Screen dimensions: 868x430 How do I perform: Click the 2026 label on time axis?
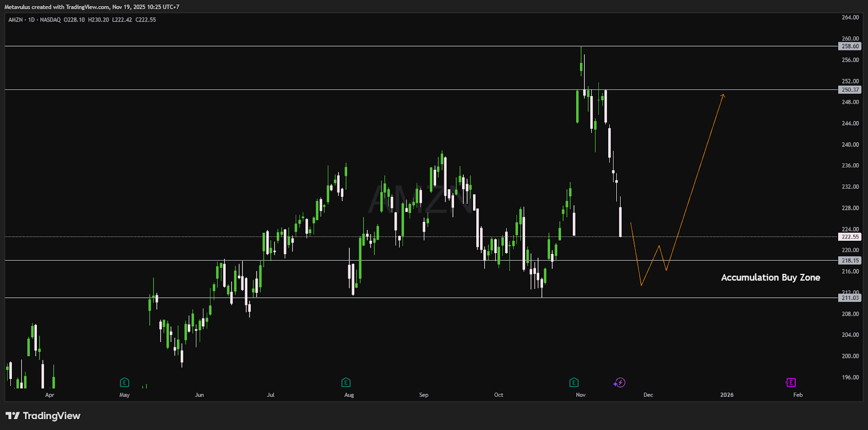(x=726, y=395)
